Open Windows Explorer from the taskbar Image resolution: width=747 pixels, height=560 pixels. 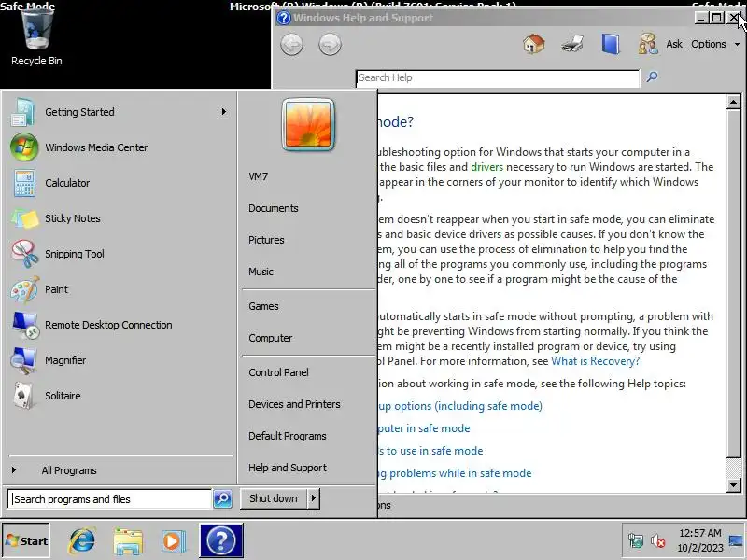[x=128, y=541]
